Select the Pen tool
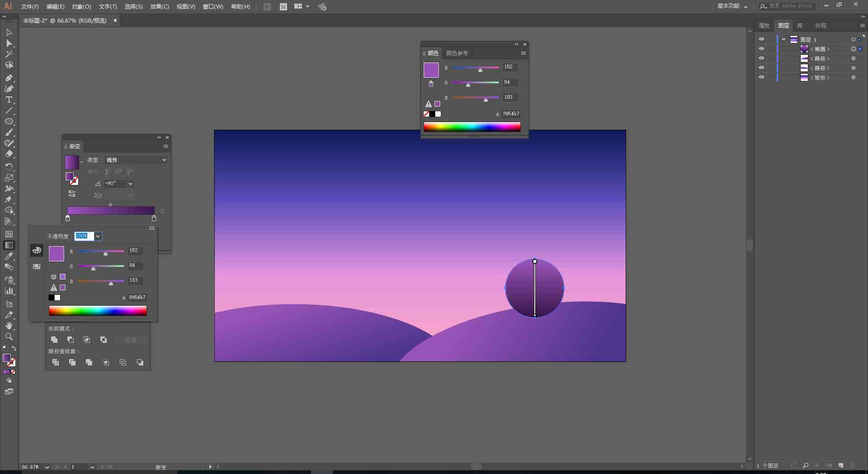This screenshot has height=474, width=868. (x=9, y=78)
